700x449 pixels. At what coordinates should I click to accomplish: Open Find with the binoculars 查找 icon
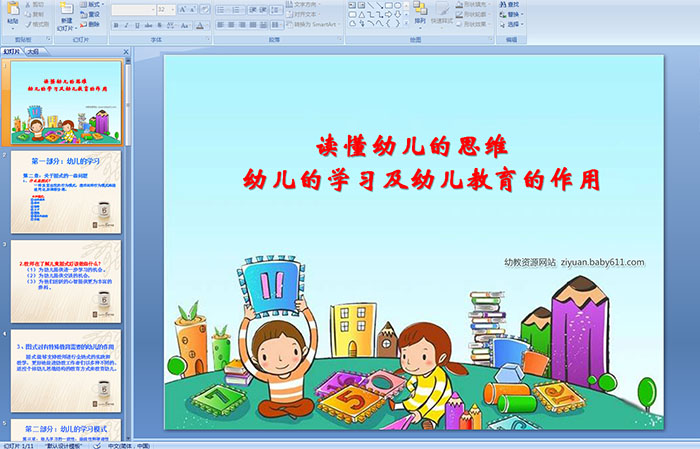tap(503, 4)
